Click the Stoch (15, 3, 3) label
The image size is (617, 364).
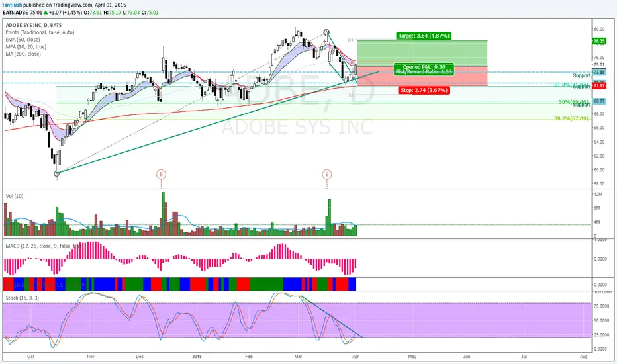(23, 298)
